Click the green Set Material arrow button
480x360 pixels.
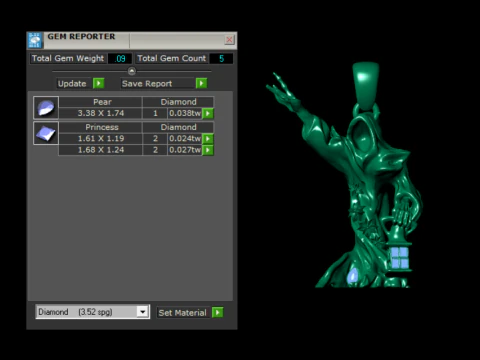218,313
